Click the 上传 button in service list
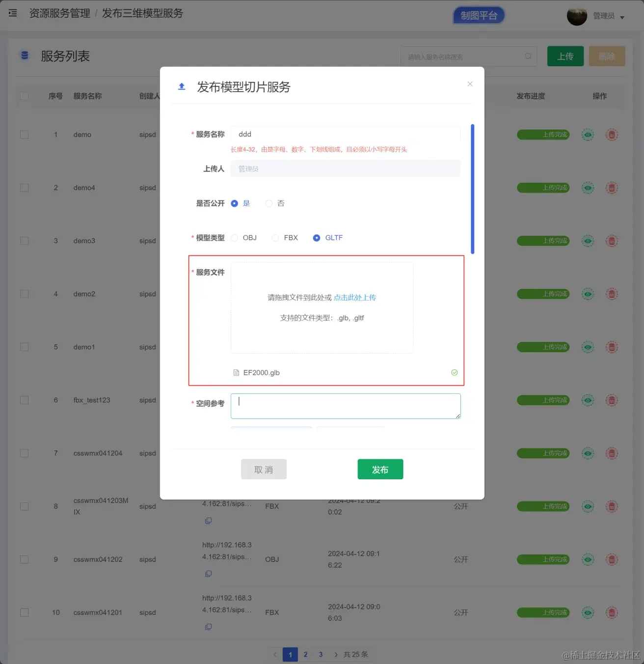Screen dimensions: 644x664 (565, 56)
